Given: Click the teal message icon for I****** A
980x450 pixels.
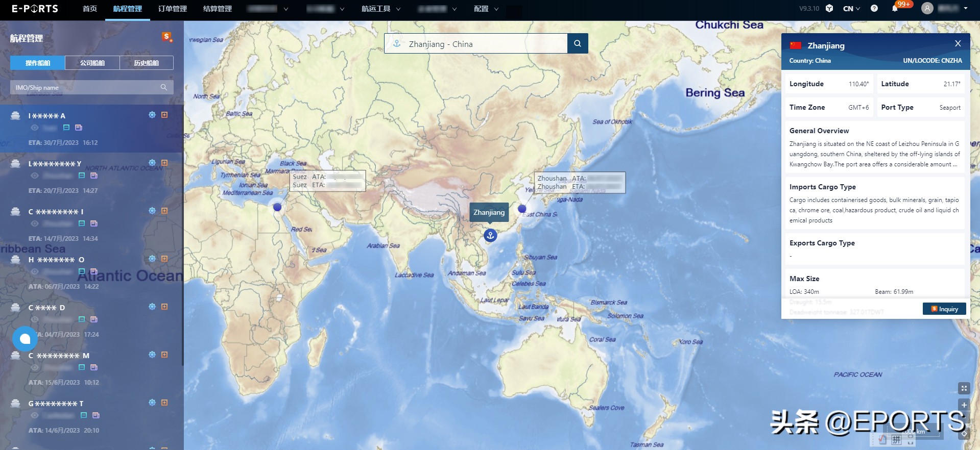Looking at the screenshot, I should pyautogui.click(x=66, y=127).
